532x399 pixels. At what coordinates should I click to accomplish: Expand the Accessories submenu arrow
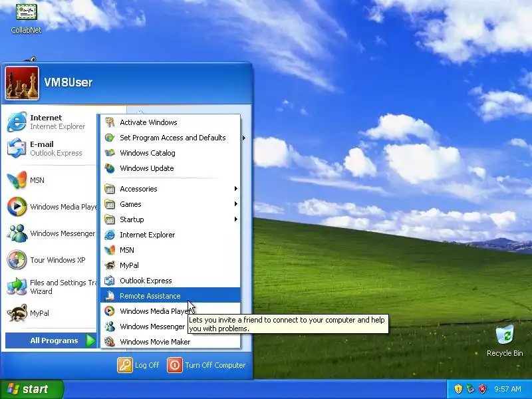click(236, 189)
